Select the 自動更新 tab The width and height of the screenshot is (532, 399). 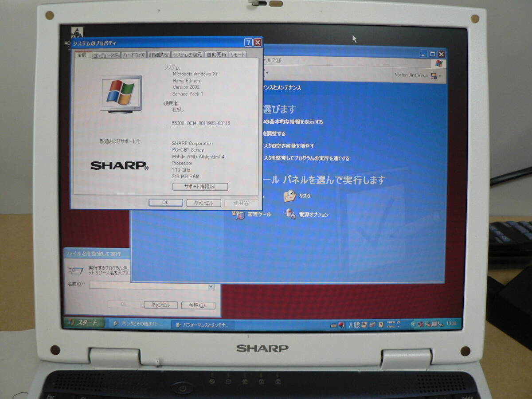(216, 55)
